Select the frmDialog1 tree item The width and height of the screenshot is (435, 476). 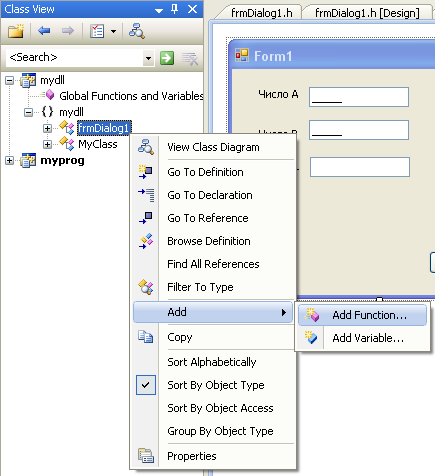[104, 128]
